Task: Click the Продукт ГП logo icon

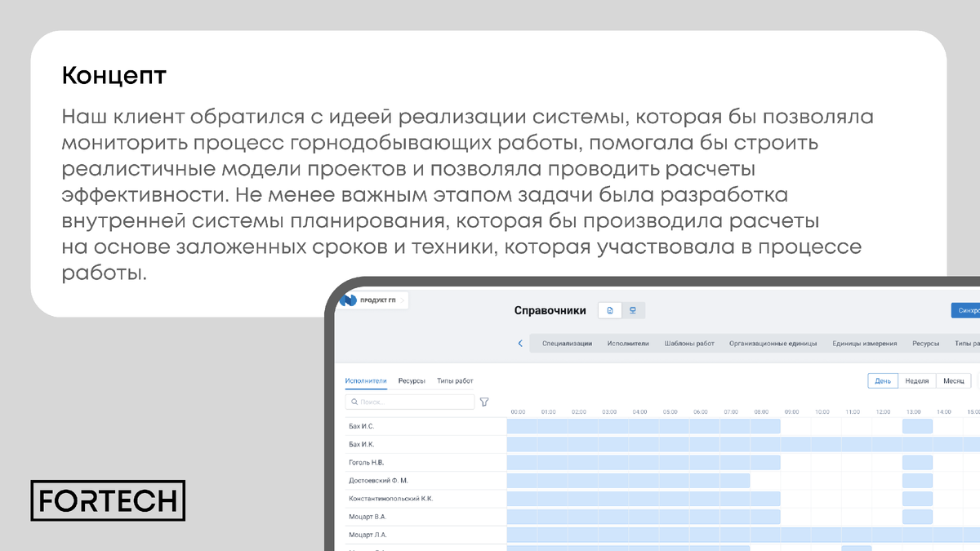Action: [x=349, y=300]
